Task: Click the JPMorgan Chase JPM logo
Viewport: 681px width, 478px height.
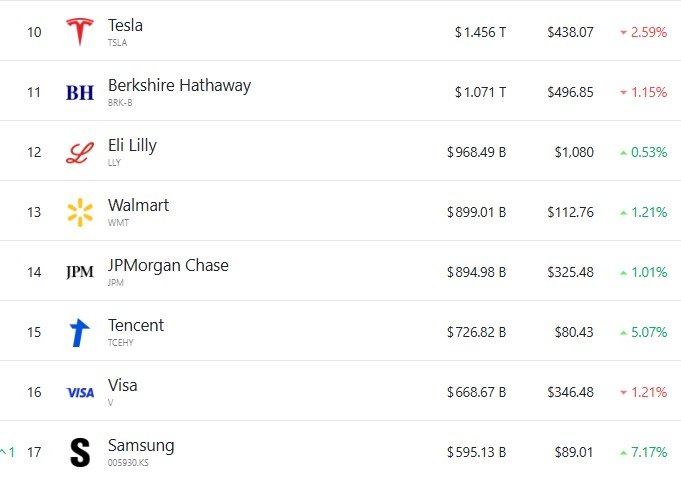Action: (x=79, y=272)
